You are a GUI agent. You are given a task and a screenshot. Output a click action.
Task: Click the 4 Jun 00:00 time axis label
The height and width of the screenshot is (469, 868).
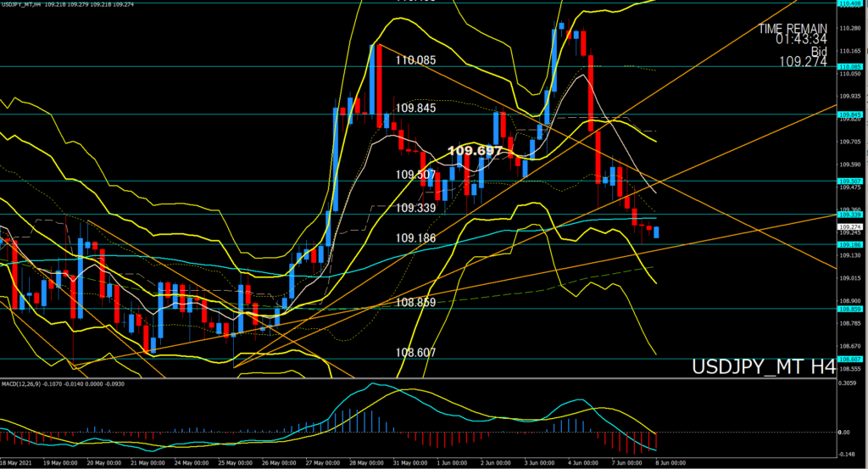(x=583, y=463)
